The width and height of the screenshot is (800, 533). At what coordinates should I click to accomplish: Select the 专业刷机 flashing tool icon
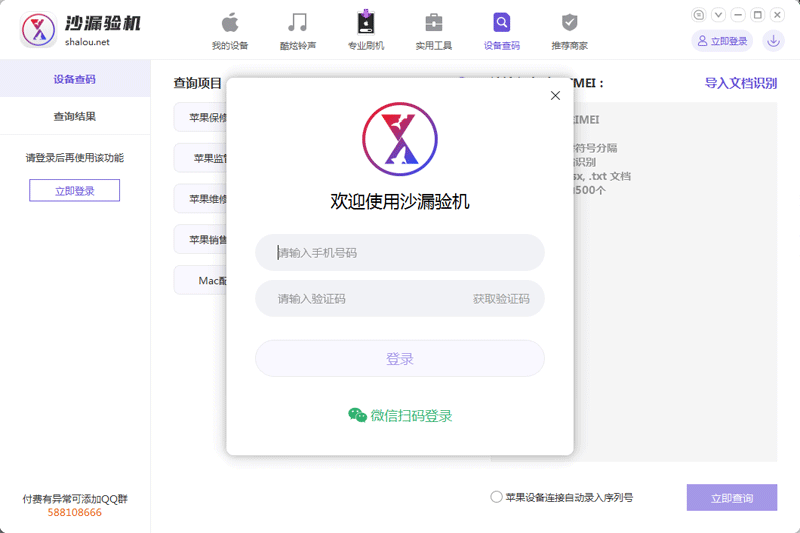(365, 23)
